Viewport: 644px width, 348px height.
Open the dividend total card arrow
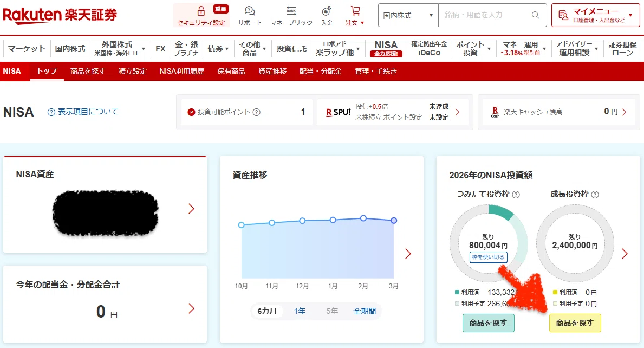click(x=191, y=308)
